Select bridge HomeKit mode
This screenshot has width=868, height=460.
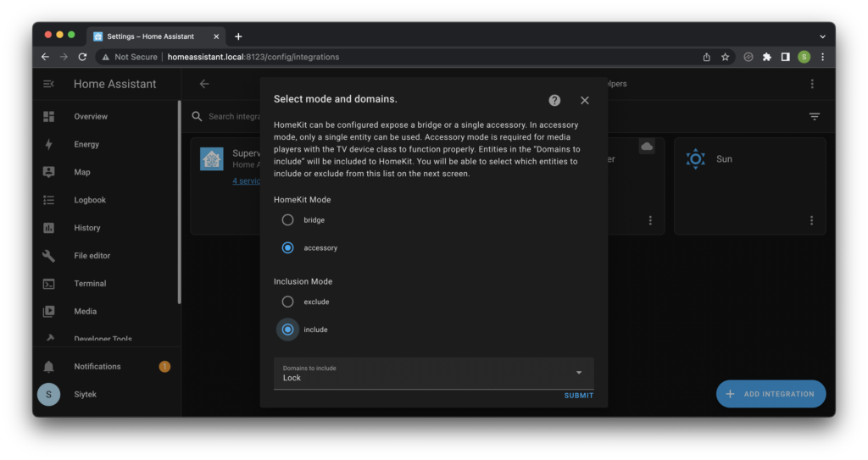pos(287,219)
